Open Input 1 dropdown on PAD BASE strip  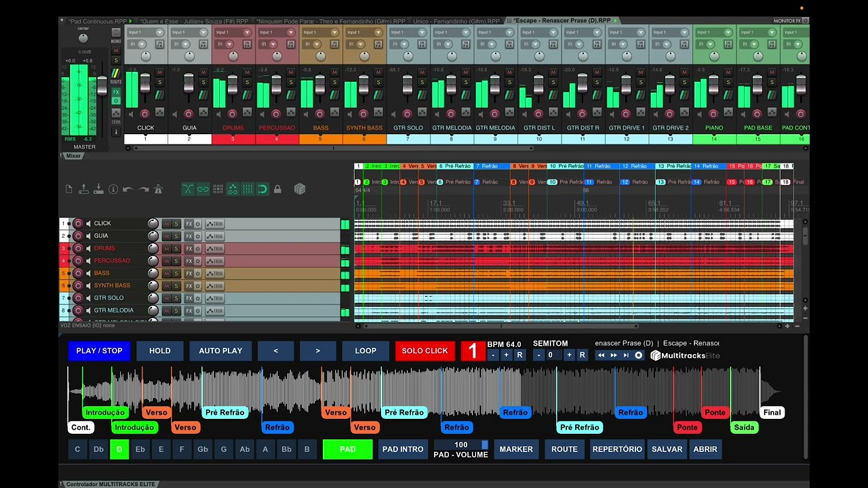[x=758, y=32]
